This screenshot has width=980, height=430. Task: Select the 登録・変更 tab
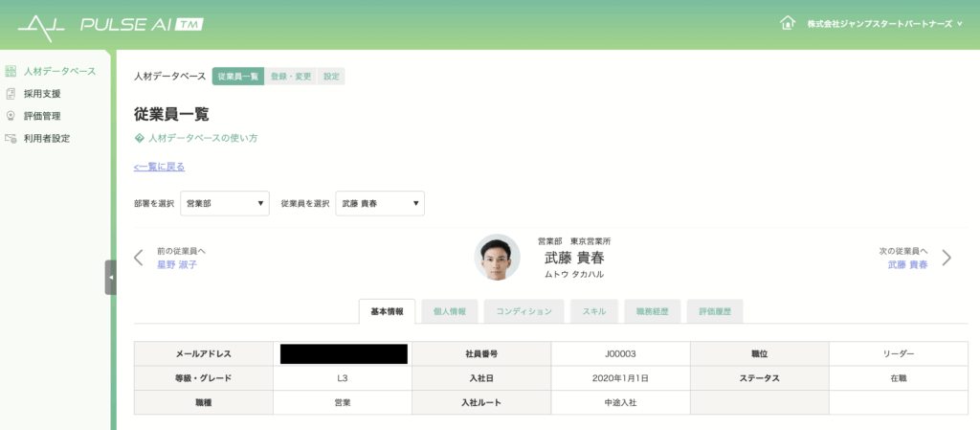(291, 77)
